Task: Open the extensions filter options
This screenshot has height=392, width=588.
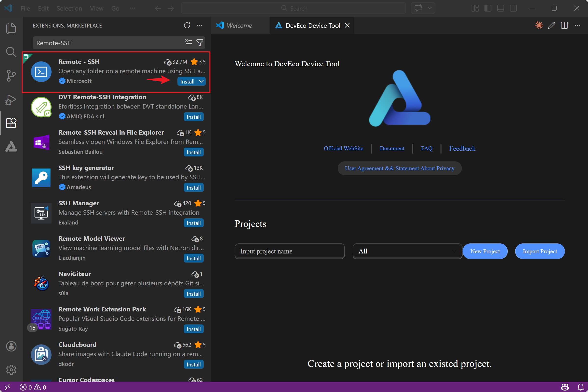Action: [200, 42]
